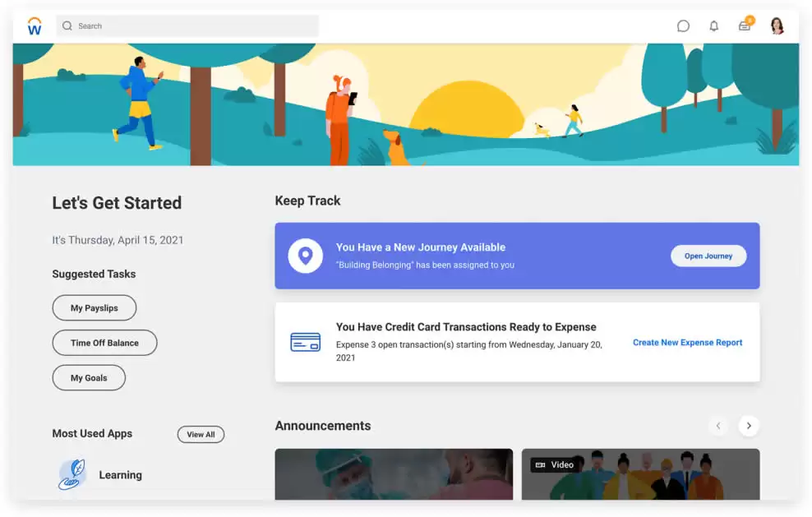Click View All most used apps
The height and width of the screenshot is (517, 812).
pos(201,435)
